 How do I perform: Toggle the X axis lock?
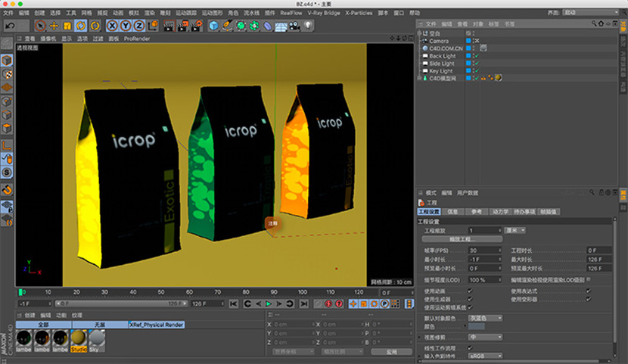112,26
